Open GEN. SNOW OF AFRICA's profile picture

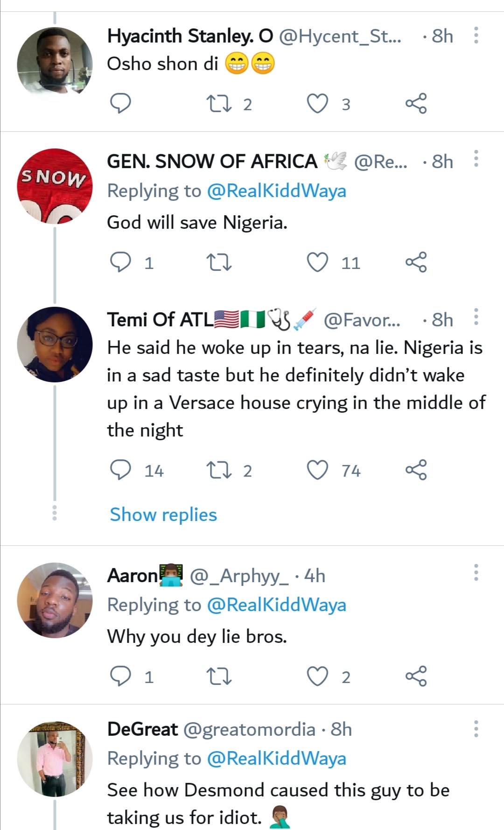(55, 186)
